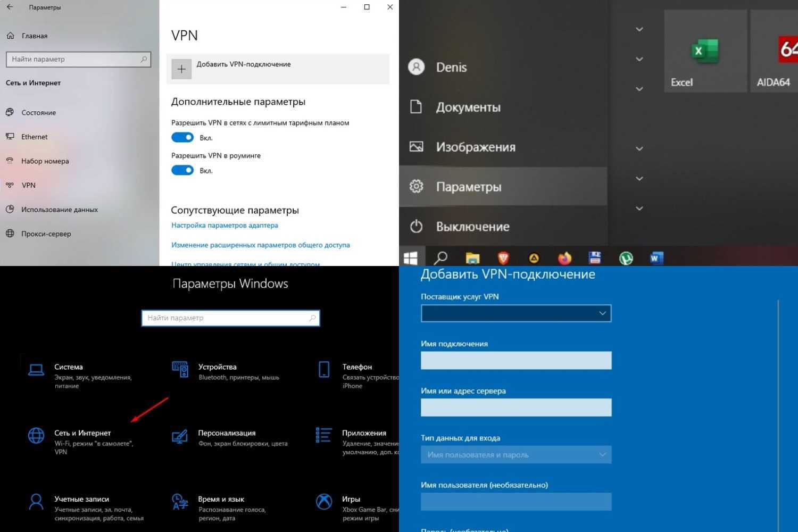The height and width of the screenshot is (532, 798).
Task: Open Прокси-сервер in the sidebar
Action: 46,234
